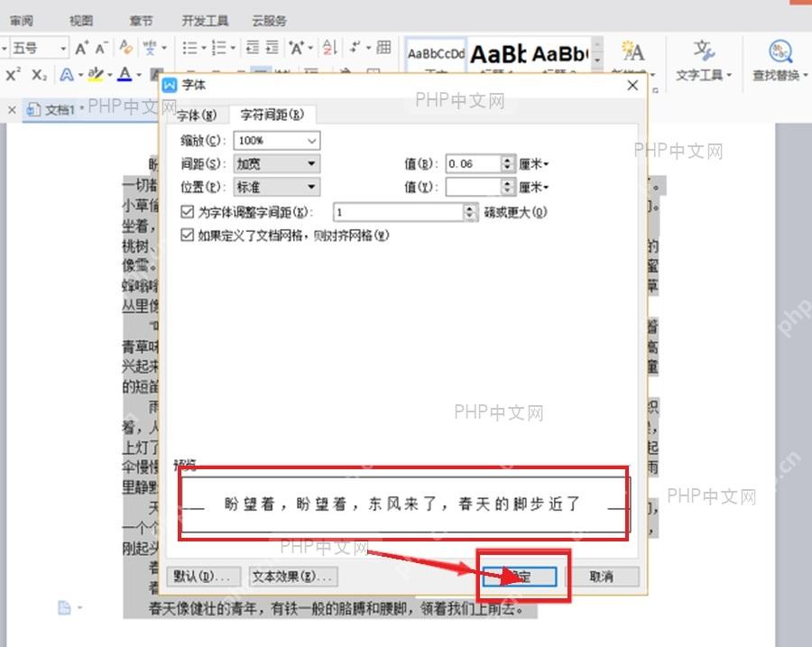Click the spinner beside the 0.06 value
Screen dimensions: 812x647
click(508, 163)
